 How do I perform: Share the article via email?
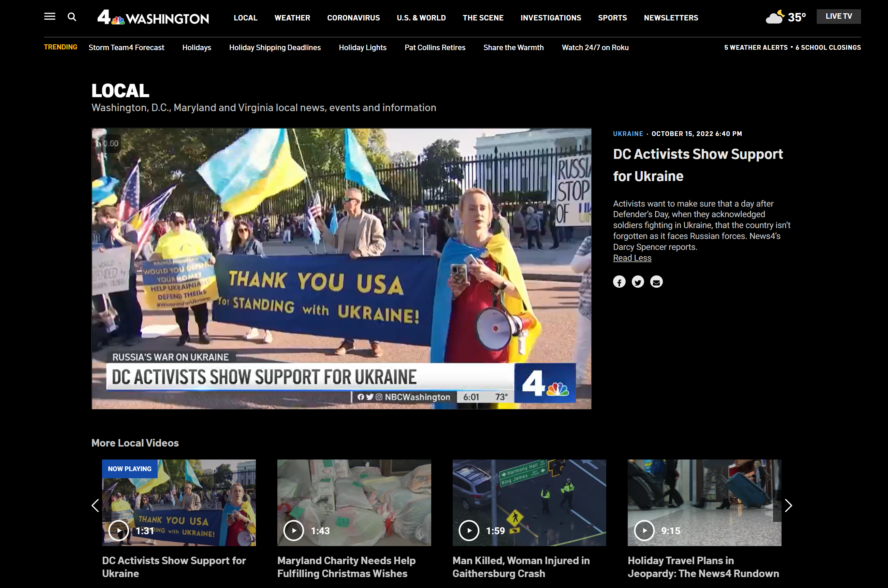[656, 282]
